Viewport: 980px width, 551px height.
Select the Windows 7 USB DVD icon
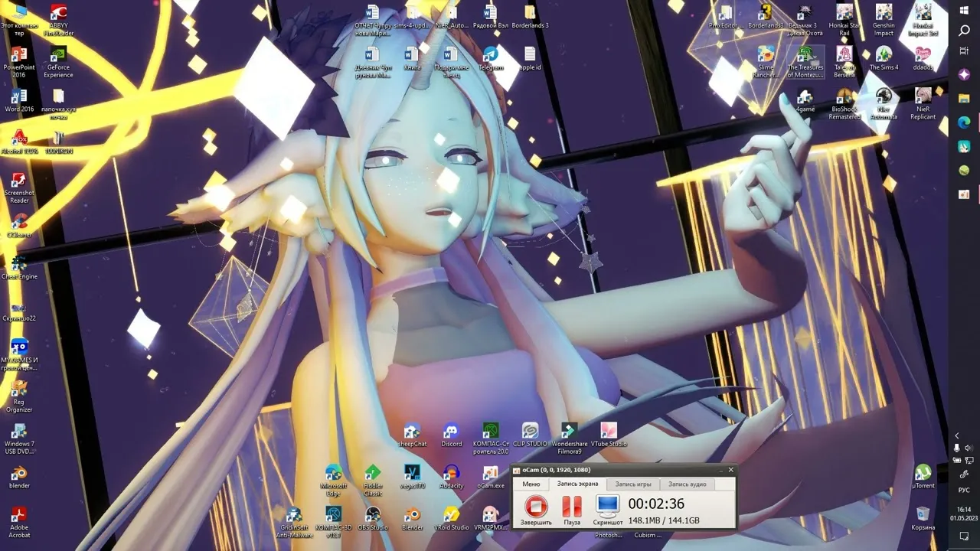pyautogui.click(x=19, y=439)
